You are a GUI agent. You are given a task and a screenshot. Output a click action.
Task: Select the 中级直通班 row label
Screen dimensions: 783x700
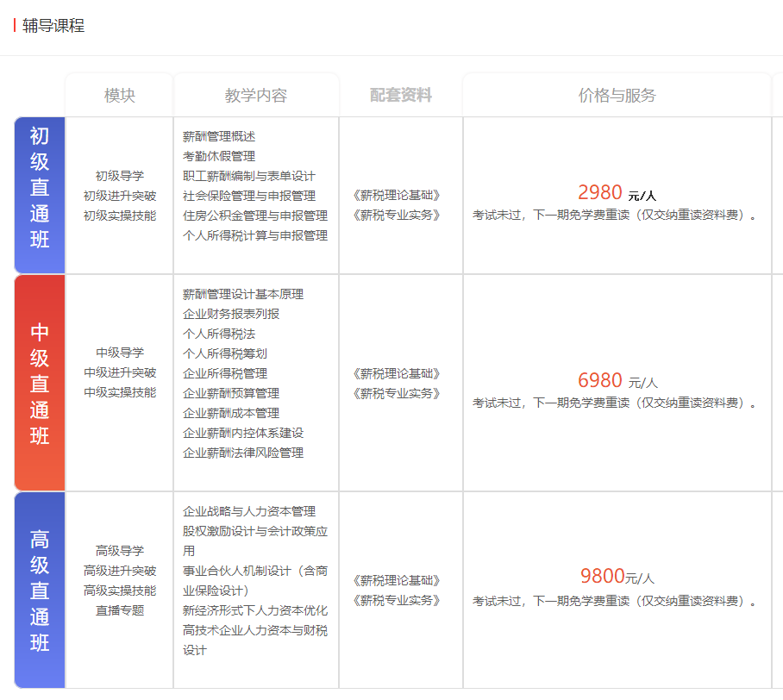40,383
